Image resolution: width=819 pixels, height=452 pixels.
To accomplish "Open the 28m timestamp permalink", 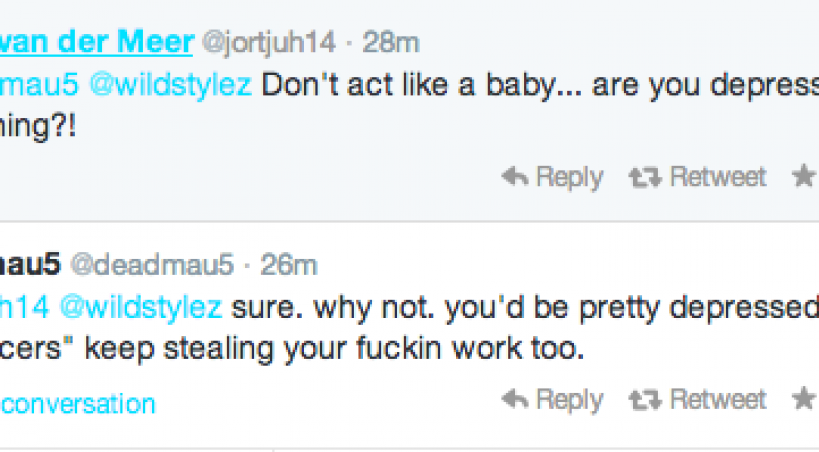I will tap(391, 42).
